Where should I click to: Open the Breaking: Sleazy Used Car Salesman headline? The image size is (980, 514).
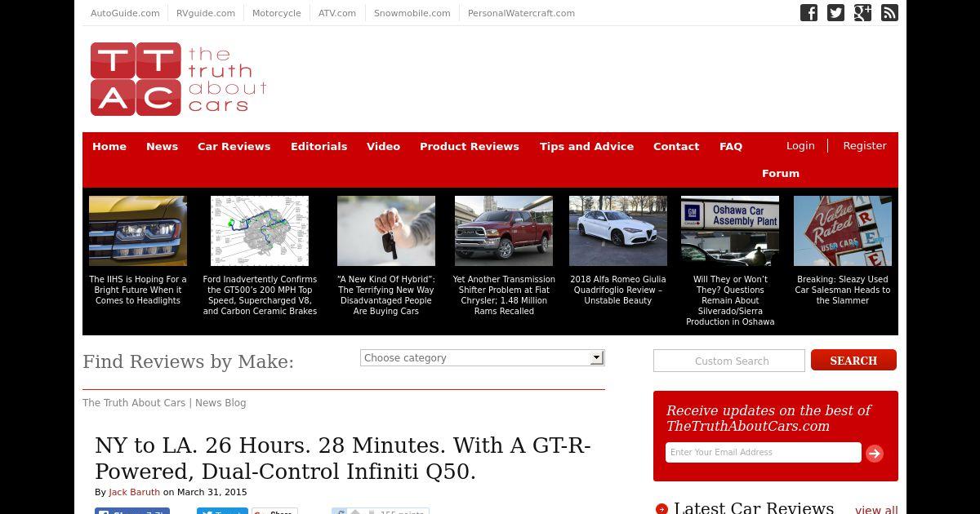pos(843,290)
